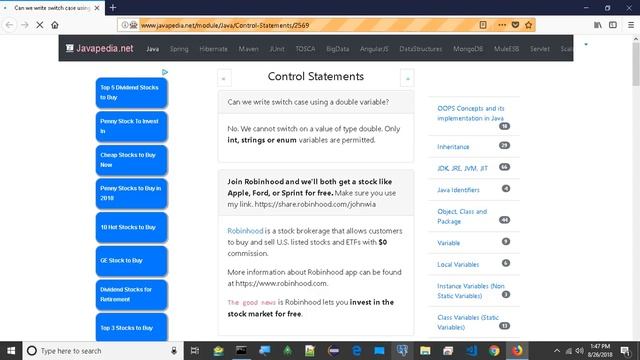Open 'Top 3 Stocks to Buy' ad
Image resolution: width=640 pixels, height=360 pixels.
pos(131,327)
